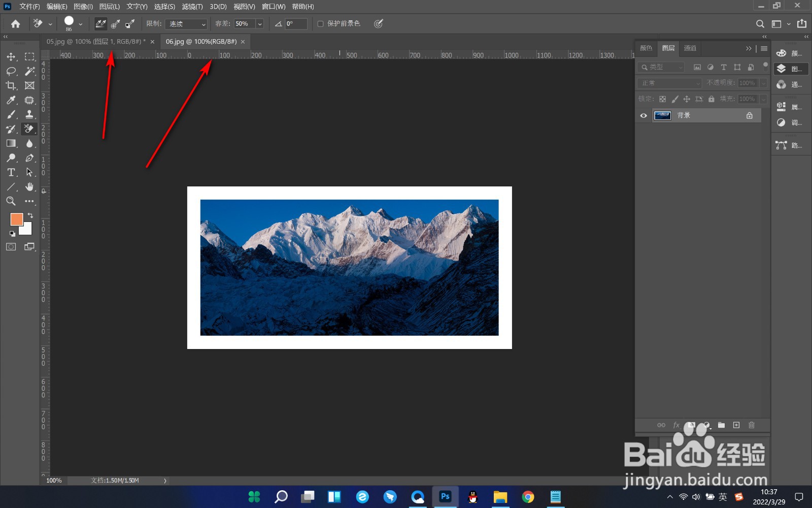
Task: Open the layer filter 类型 dropdown
Action: tap(662, 67)
